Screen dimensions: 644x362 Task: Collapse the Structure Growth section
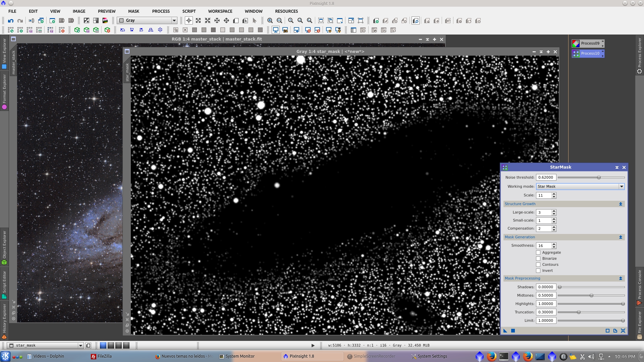click(x=621, y=204)
